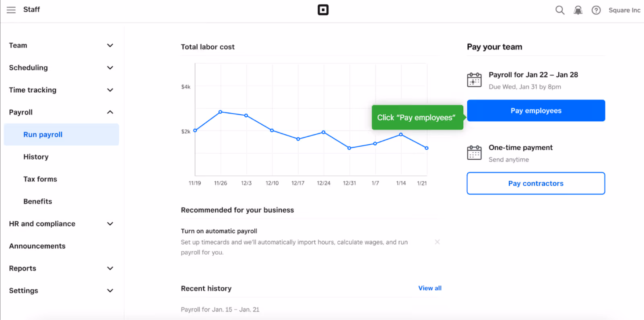644x320 pixels.
Task: Click the 1/7 axis date label
Action: pyautogui.click(x=375, y=183)
